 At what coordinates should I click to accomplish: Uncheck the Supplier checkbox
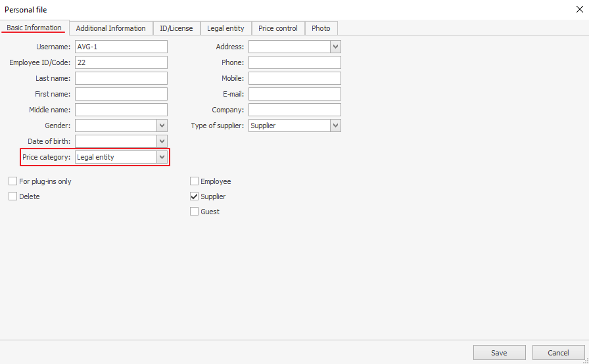(194, 196)
